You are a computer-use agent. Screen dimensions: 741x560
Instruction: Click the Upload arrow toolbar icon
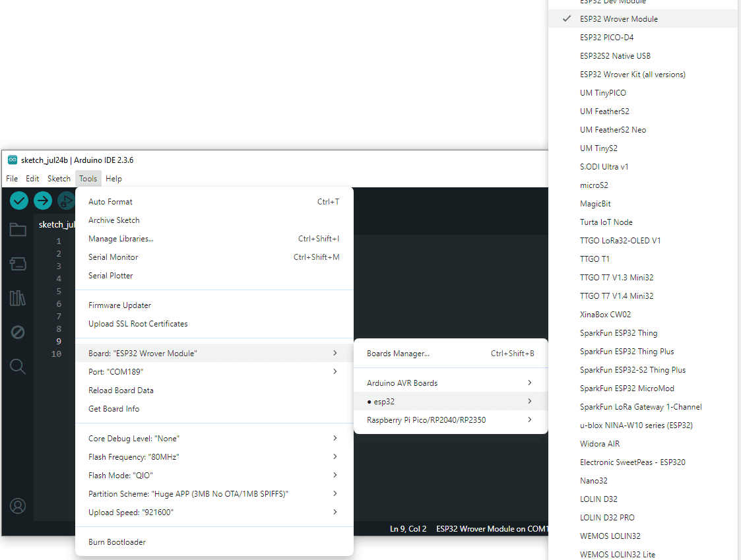tap(43, 201)
